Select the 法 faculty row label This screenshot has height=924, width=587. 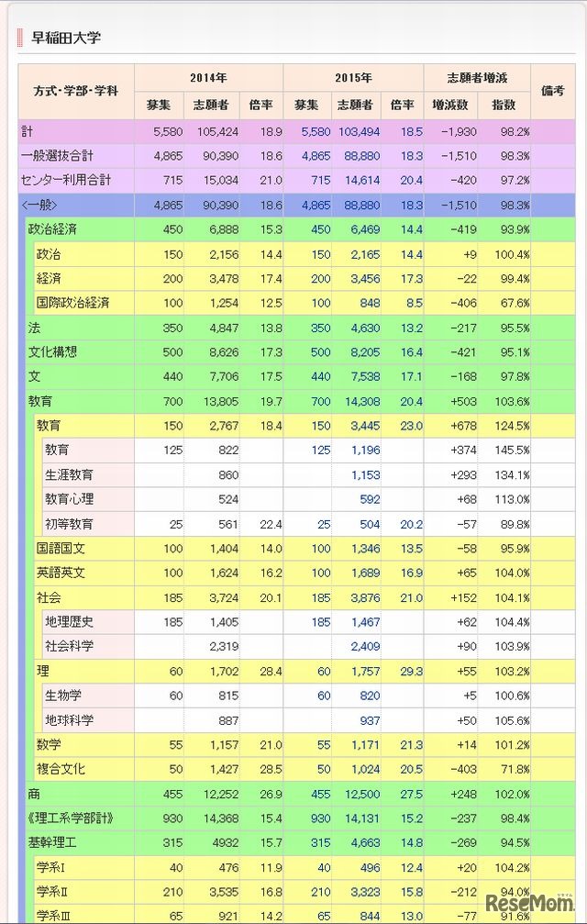coord(34,328)
